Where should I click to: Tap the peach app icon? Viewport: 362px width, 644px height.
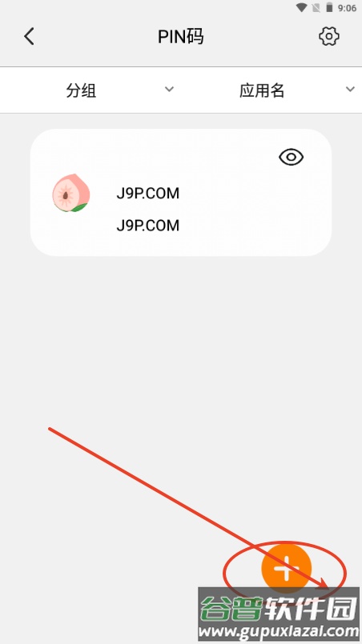[70, 193]
